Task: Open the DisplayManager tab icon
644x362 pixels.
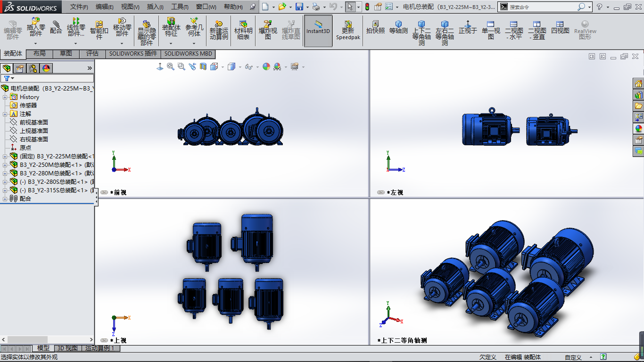Action: click(x=46, y=68)
